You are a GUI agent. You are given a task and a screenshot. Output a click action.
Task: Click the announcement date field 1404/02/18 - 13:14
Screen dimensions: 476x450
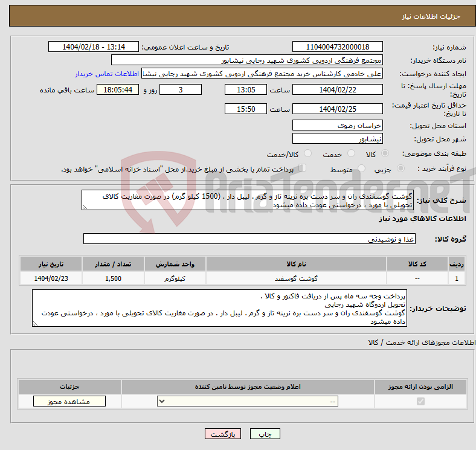tap(94, 47)
